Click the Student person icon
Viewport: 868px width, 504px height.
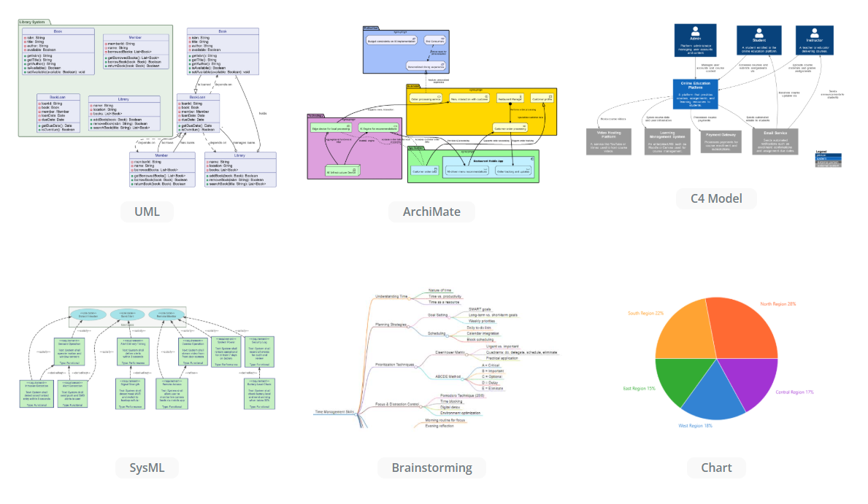click(759, 32)
